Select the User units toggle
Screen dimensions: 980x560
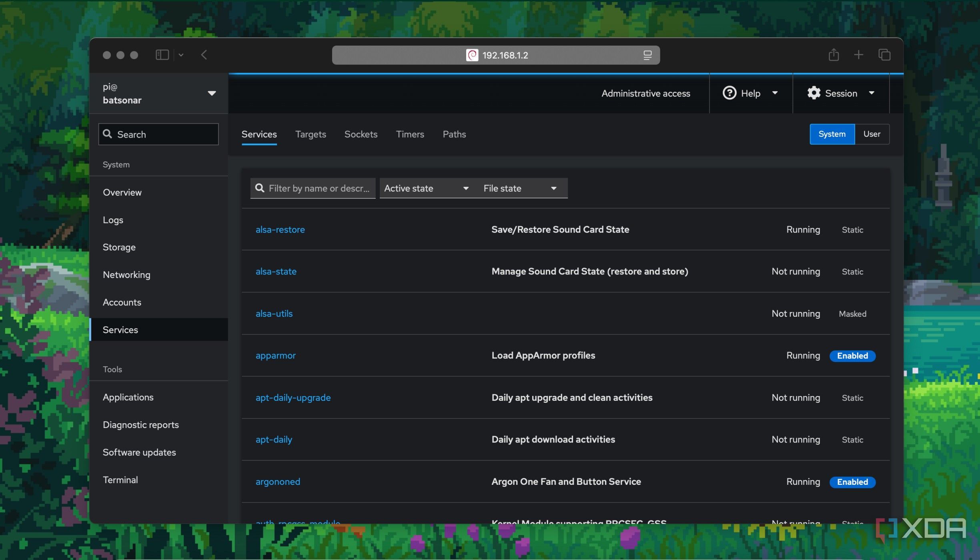(x=872, y=134)
